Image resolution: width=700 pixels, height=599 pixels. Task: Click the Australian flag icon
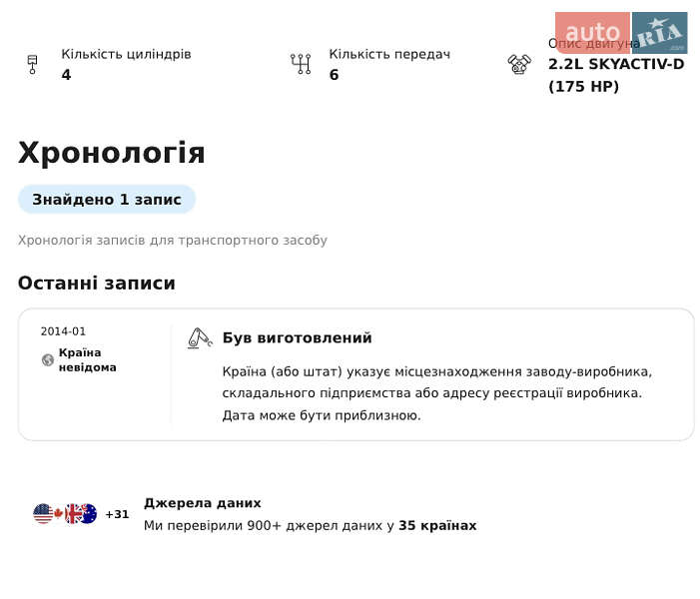[88, 514]
